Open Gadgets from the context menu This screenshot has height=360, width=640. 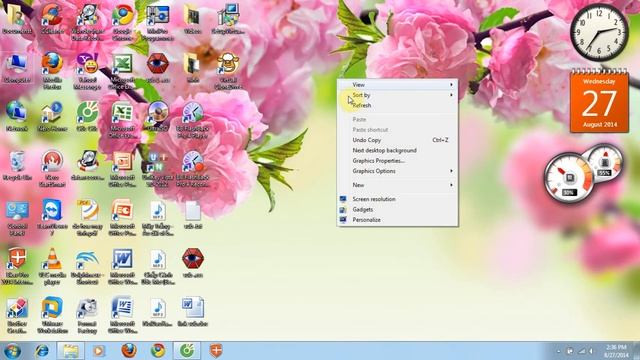point(397,209)
